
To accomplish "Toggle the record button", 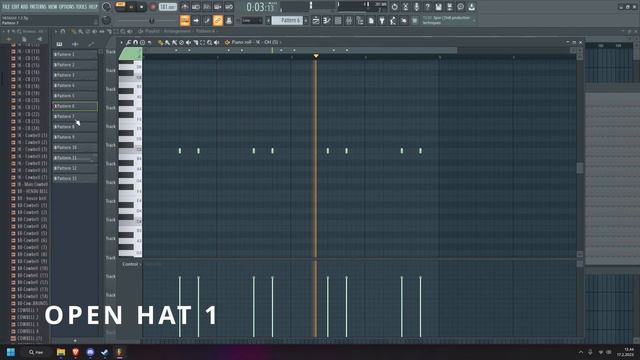I will [x=153, y=7].
